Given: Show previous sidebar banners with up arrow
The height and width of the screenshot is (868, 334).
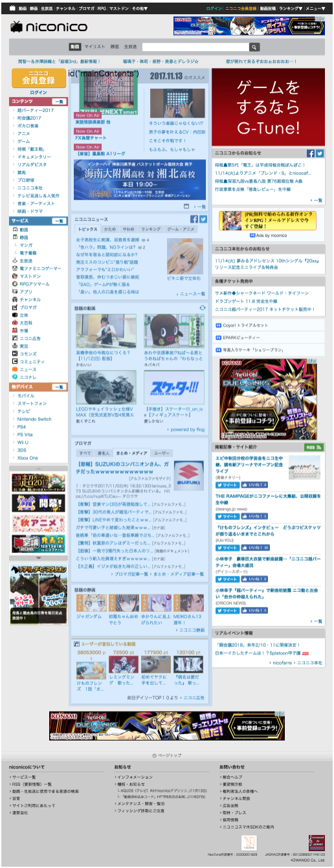Looking at the screenshot, I should [x=38, y=467].
